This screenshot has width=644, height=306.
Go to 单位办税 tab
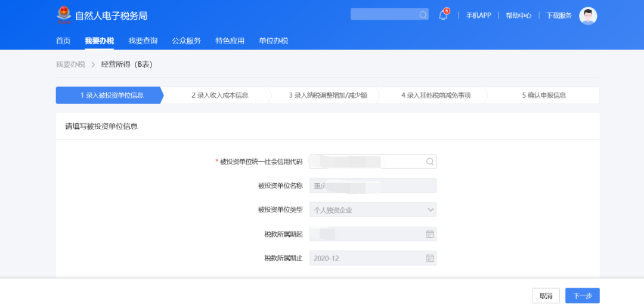coord(273,41)
